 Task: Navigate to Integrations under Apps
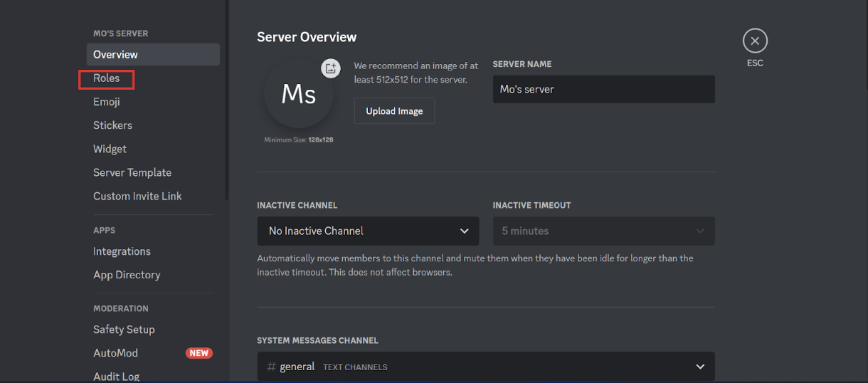tap(122, 251)
